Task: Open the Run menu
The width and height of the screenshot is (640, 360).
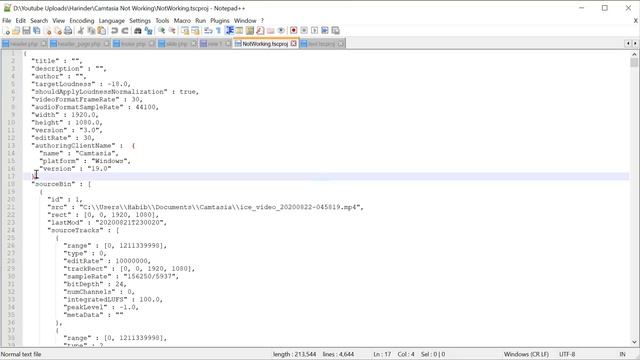Action: pos(200,20)
